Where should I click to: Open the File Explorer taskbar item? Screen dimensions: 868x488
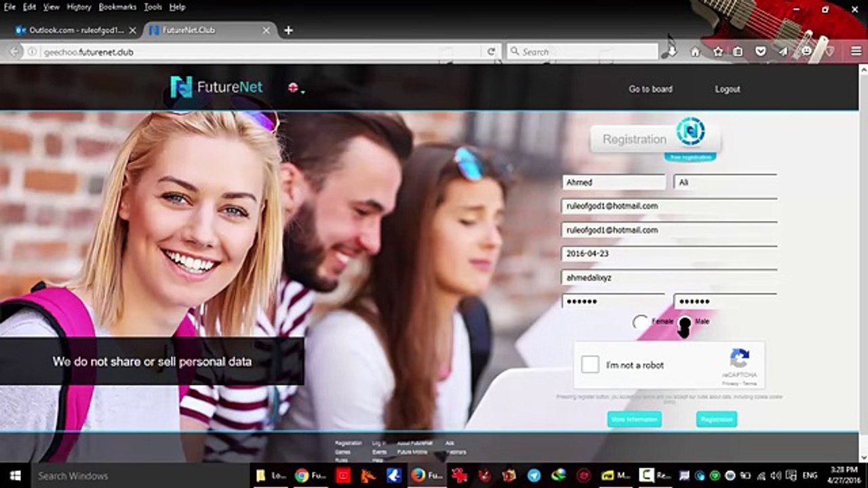click(270, 476)
